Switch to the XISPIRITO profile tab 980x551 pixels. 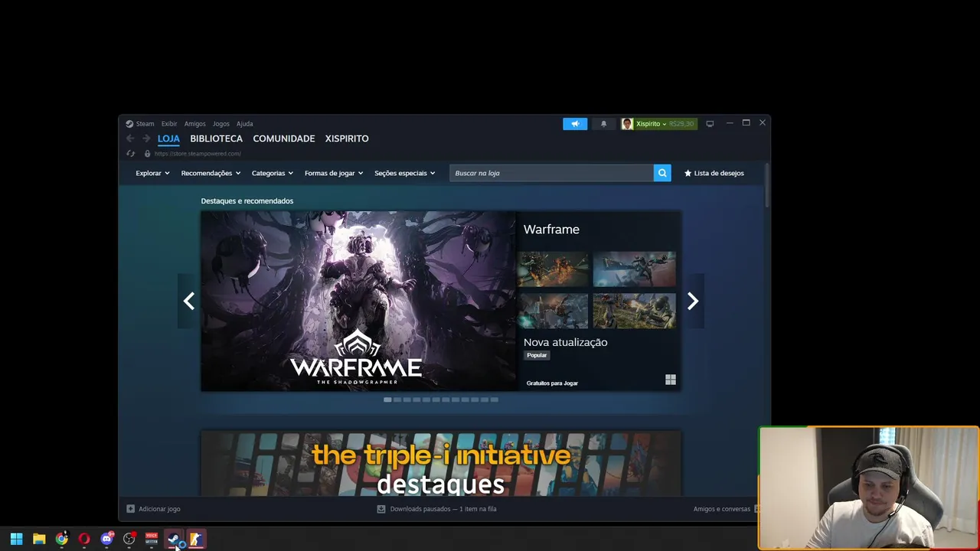[347, 139]
